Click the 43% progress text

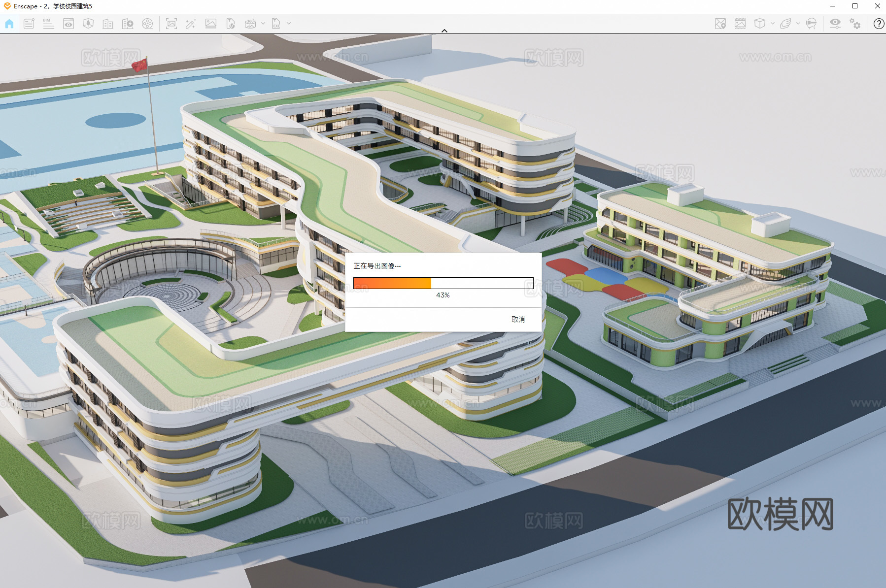click(x=443, y=295)
